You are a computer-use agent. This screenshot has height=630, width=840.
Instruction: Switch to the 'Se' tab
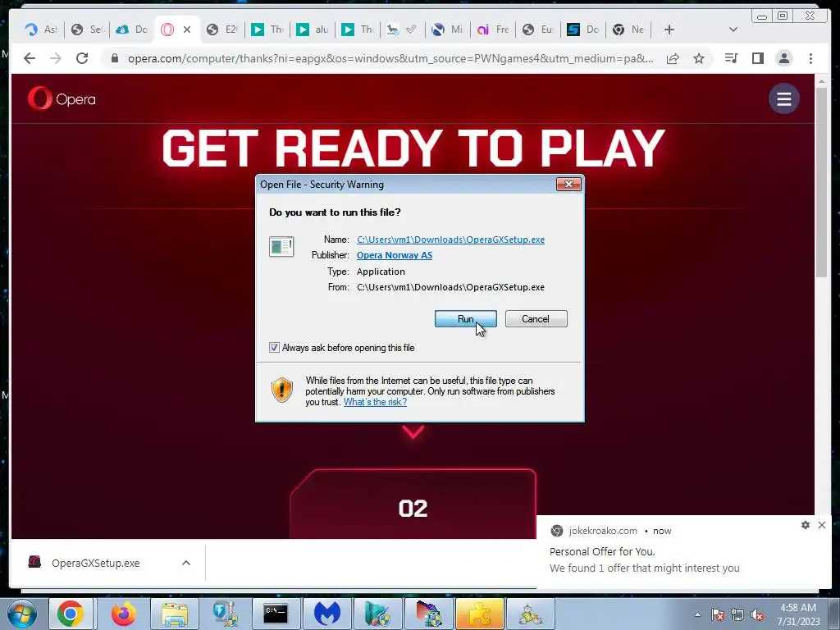pyautogui.click(x=87, y=30)
